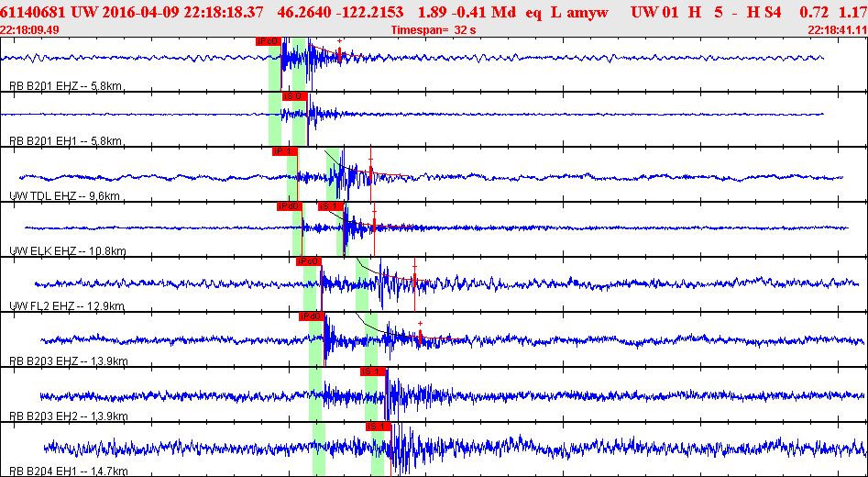Image resolution: width=868 pixels, height=477 pixels.
Task: Select the 'UW ELK EHZ -- 10.8km' label
Action: [68, 251]
